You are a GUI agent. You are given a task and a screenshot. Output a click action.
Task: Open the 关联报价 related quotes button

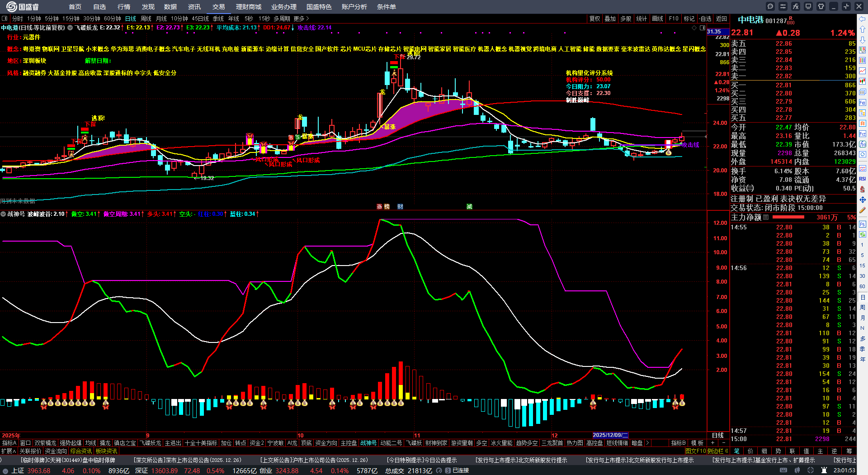30,451
